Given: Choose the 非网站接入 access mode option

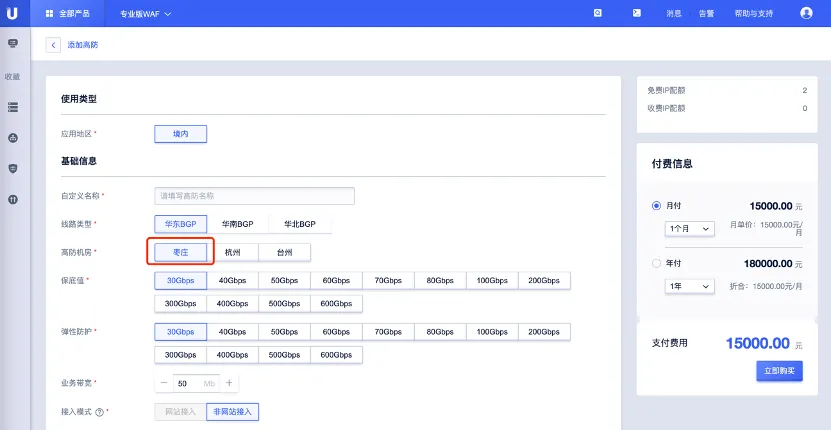Looking at the screenshot, I should click(233, 411).
